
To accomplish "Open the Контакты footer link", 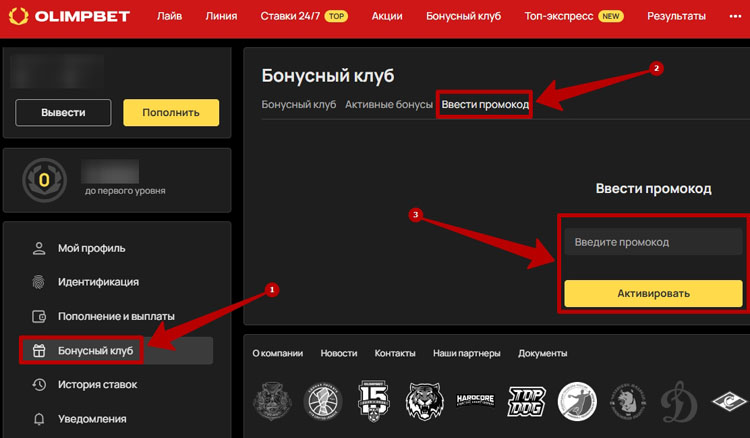I will click(395, 353).
